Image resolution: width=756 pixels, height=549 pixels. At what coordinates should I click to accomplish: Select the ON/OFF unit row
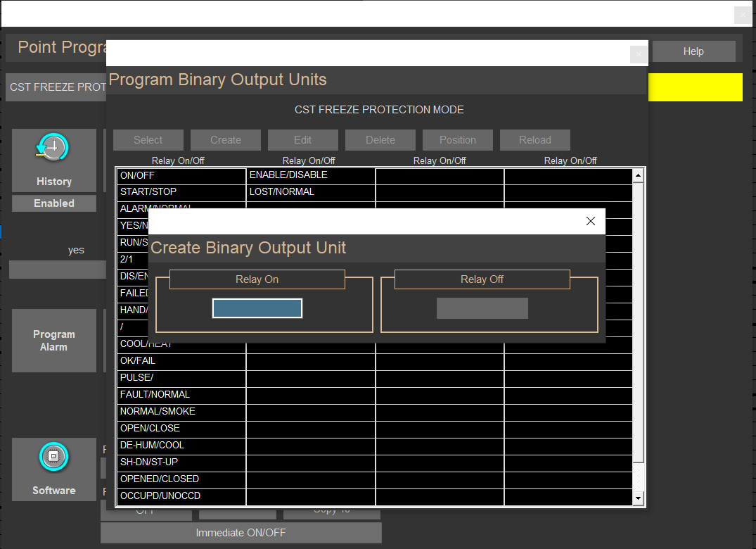(181, 175)
